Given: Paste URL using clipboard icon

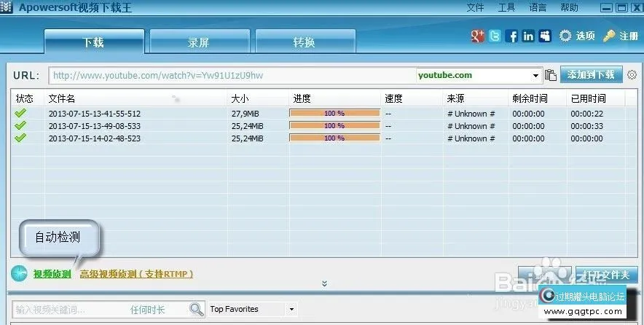Looking at the screenshot, I should pos(551,75).
